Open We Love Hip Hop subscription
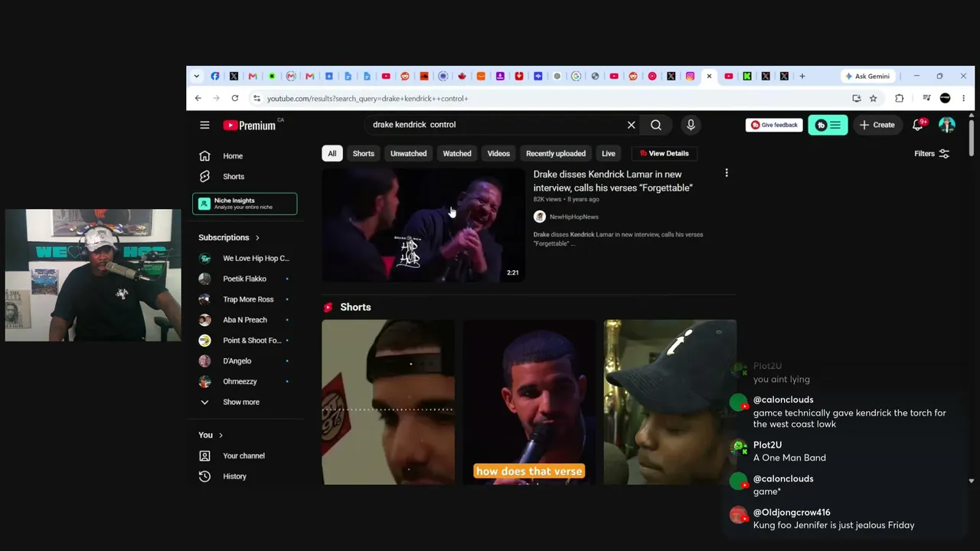 tap(244, 258)
